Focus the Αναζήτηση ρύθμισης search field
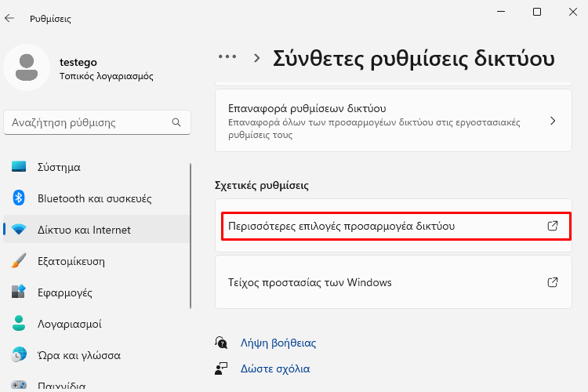 [x=97, y=122]
